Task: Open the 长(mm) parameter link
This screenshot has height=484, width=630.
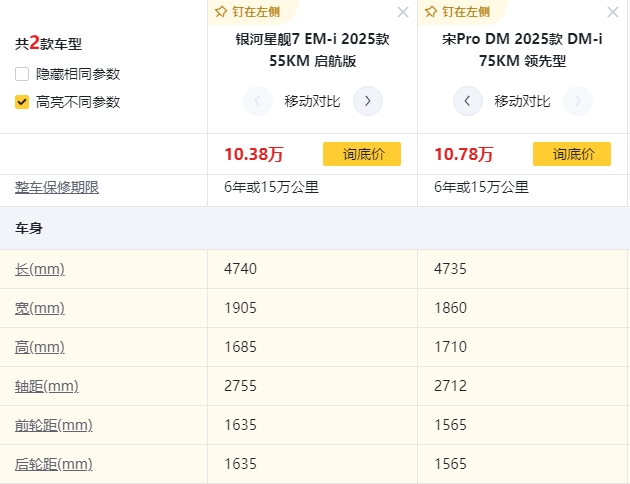Action: (x=40, y=269)
